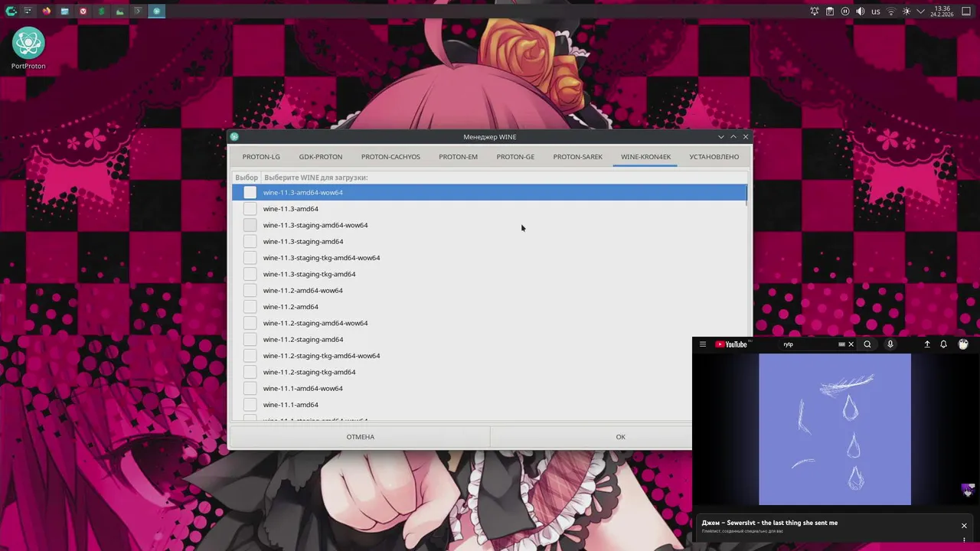The width and height of the screenshot is (980, 551).
Task: Switch to PROTON-LG tab
Action: [261, 157]
